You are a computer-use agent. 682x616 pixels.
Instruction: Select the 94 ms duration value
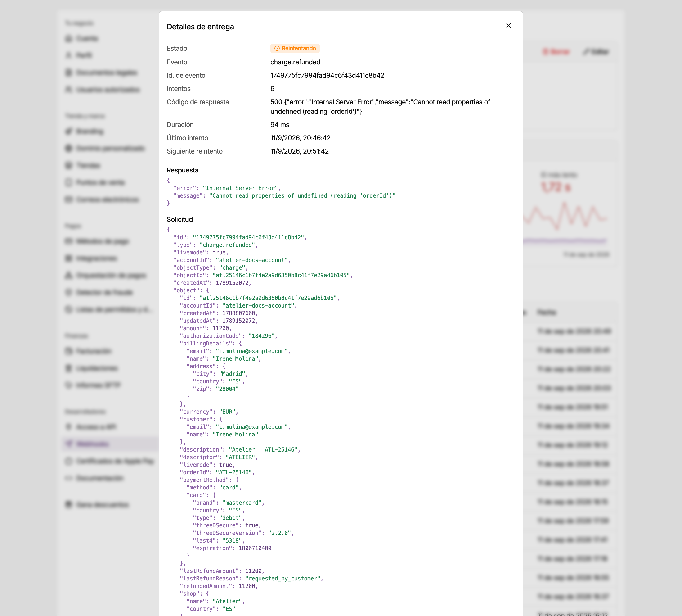coord(280,125)
